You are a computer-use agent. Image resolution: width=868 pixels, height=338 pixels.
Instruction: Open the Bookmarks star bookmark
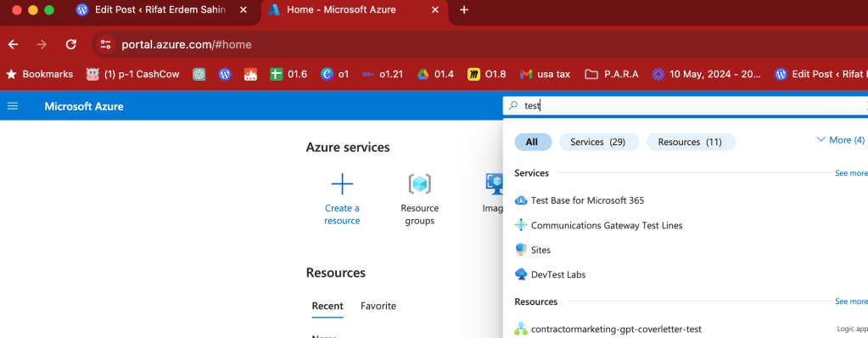click(x=39, y=74)
